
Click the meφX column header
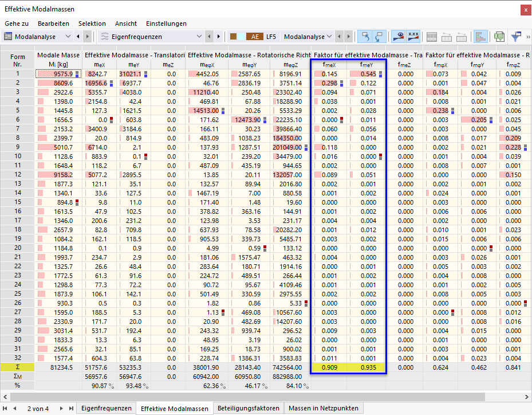pyautogui.click(x=207, y=65)
